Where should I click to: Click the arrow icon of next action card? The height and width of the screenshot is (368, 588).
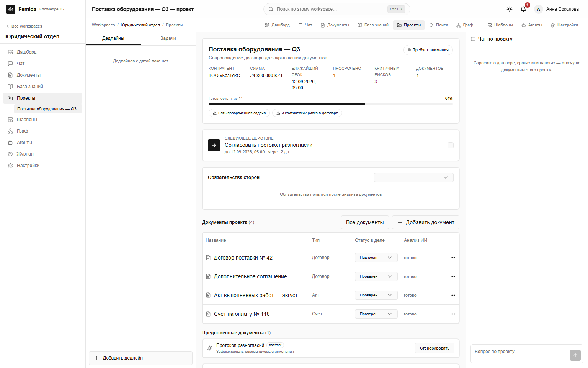[214, 145]
